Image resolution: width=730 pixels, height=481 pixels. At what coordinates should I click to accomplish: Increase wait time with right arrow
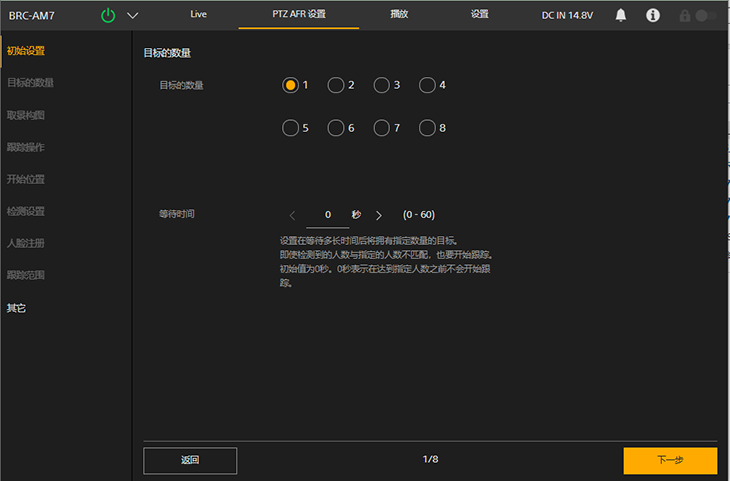379,215
